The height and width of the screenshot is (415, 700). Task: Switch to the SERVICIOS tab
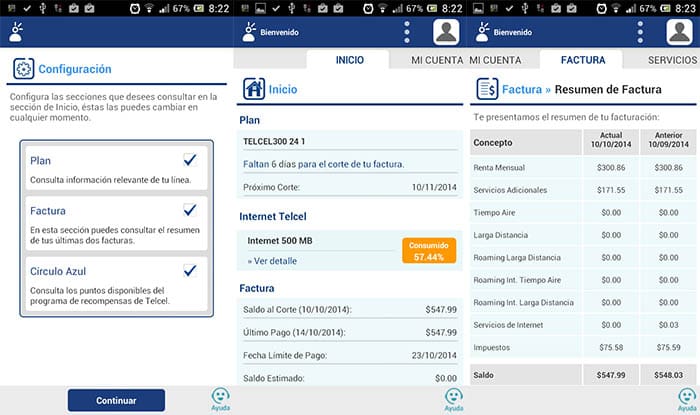point(672,60)
